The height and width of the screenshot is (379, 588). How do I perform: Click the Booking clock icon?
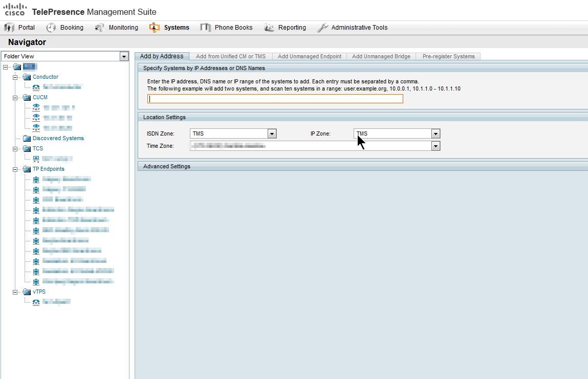(51, 28)
